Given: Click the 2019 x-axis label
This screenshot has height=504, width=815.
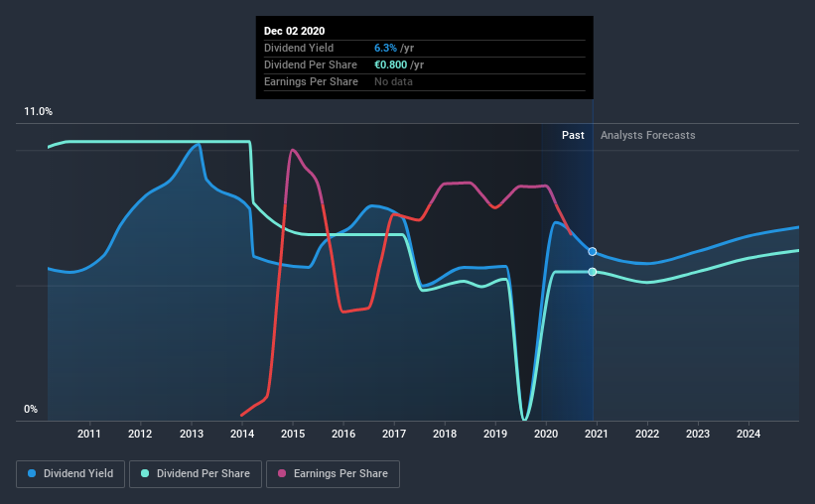Looking at the screenshot, I should coord(495,434).
